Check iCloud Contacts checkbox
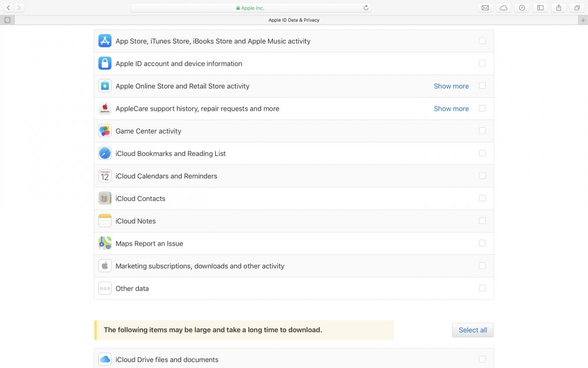Image resolution: width=588 pixels, height=368 pixels. click(x=482, y=198)
